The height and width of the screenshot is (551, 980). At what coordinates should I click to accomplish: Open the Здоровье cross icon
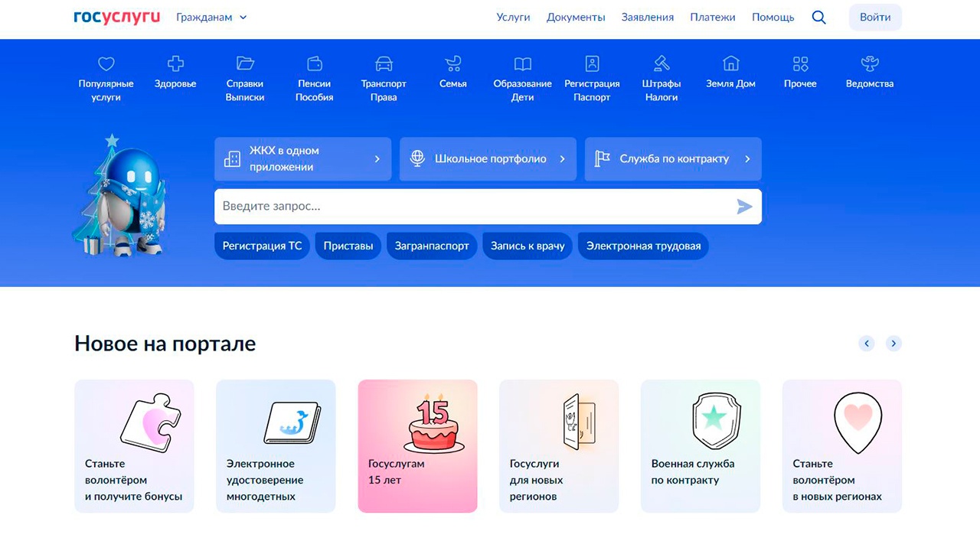click(175, 64)
